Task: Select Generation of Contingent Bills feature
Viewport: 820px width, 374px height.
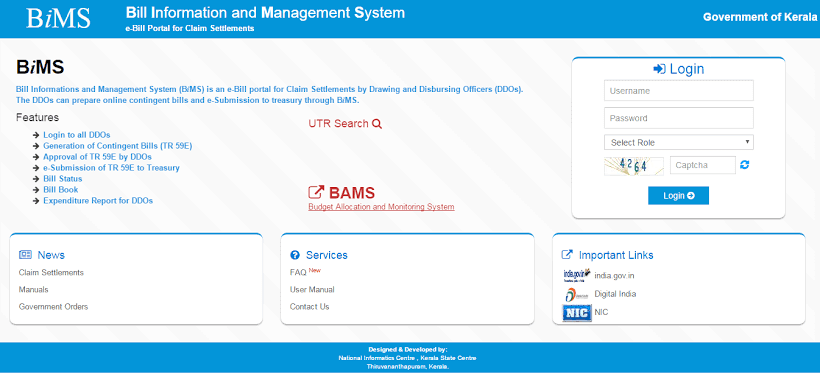Action: pyautogui.click(x=118, y=146)
